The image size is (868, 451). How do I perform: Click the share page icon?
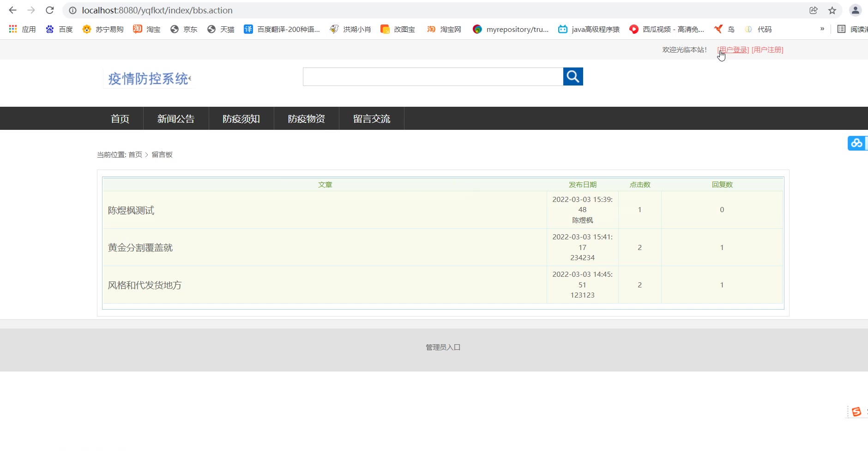(x=814, y=10)
